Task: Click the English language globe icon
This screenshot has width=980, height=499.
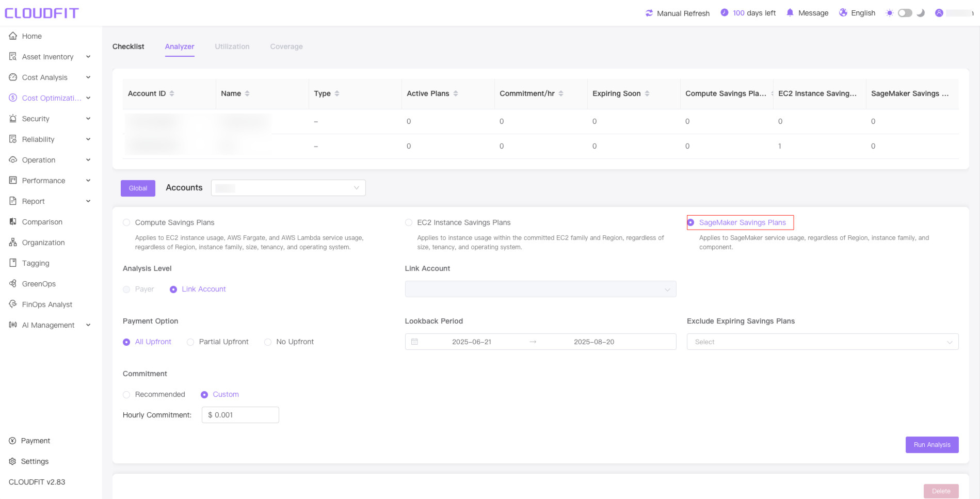Action: click(x=843, y=13)
